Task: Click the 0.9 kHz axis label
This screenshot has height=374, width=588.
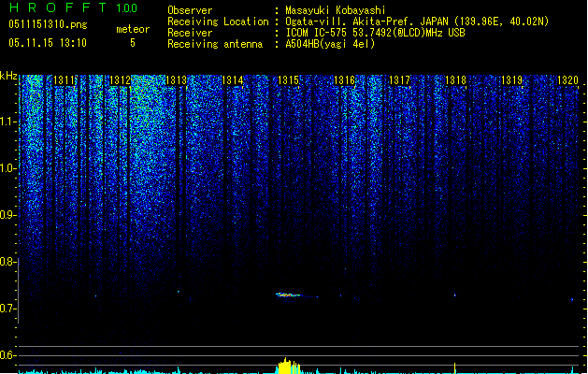Action: [x=8, y=215]
